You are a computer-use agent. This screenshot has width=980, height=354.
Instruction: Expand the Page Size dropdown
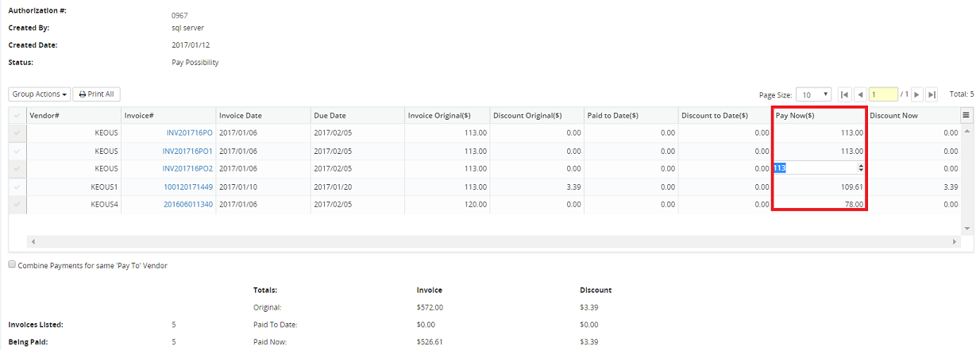pyautogui.click(x=814, y=94)
